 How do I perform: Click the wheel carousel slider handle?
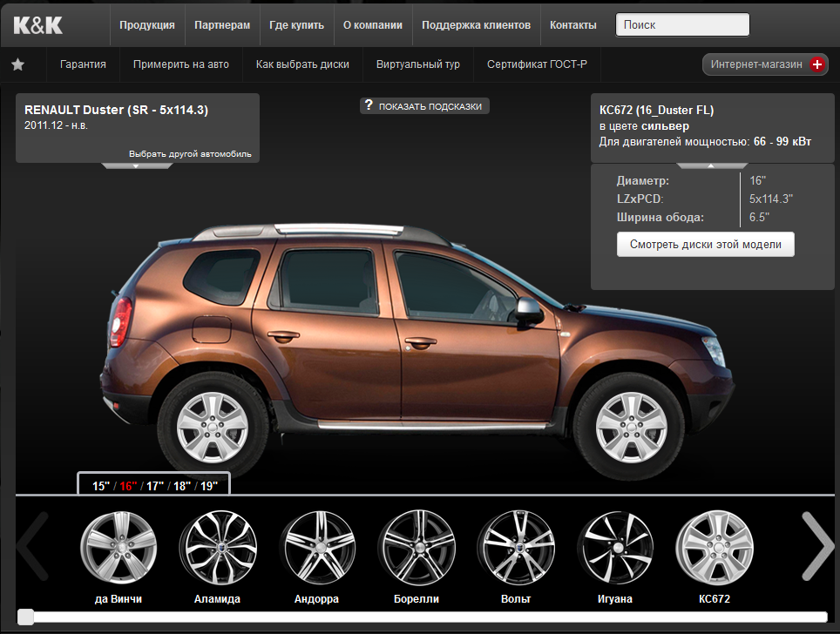(x=26, y=617)
